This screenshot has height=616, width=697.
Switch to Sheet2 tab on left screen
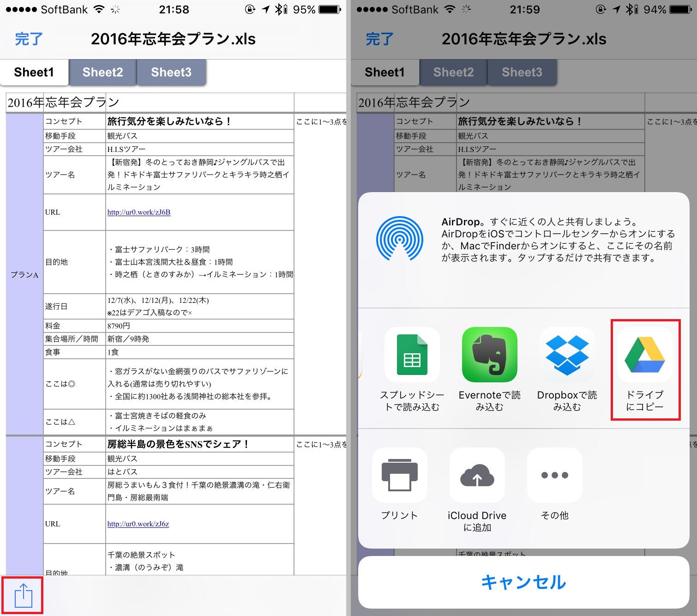pyautogui.click(x=102, y=72)
